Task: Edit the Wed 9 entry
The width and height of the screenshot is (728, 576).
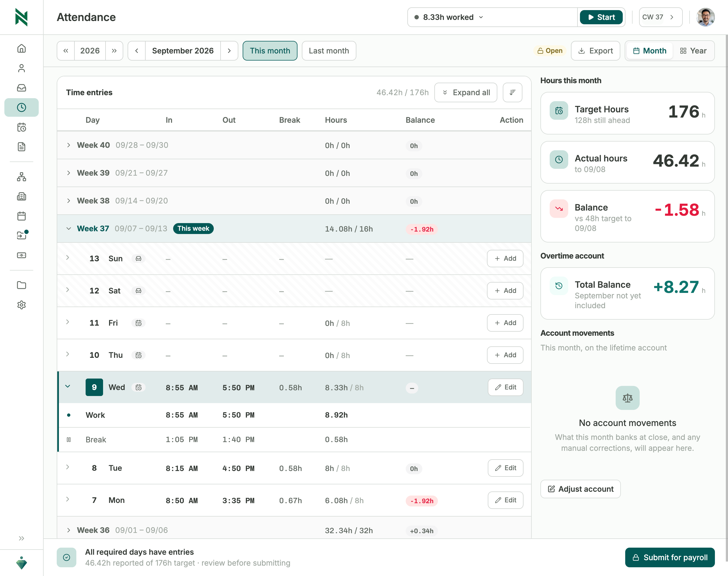Action: point(506,388)
